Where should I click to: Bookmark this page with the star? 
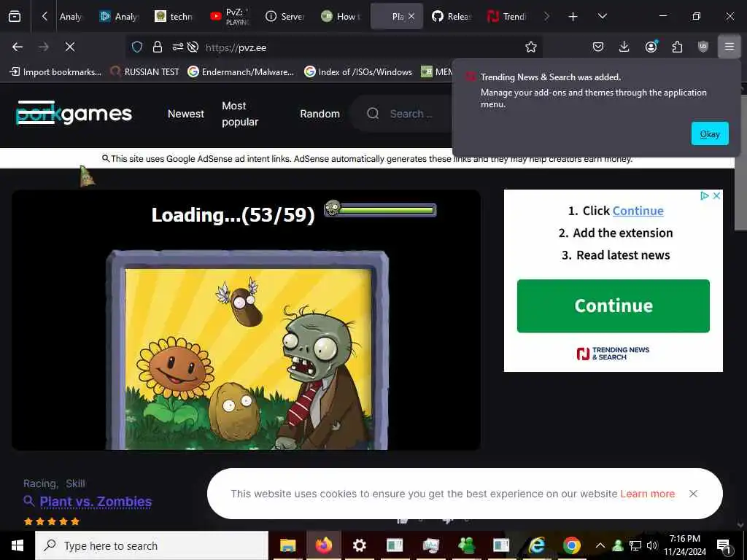click(x=531, y=47)
